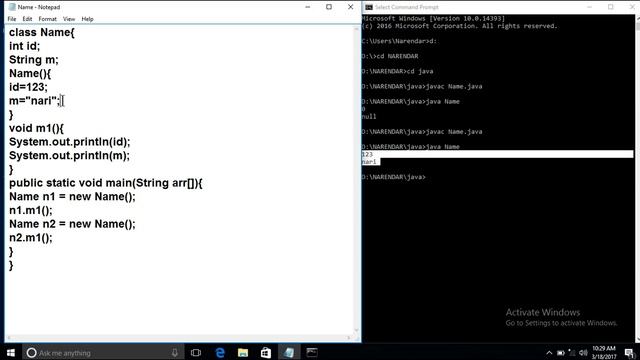
Task: Open the View menu in Notepad
Action: tap(69, 19)
